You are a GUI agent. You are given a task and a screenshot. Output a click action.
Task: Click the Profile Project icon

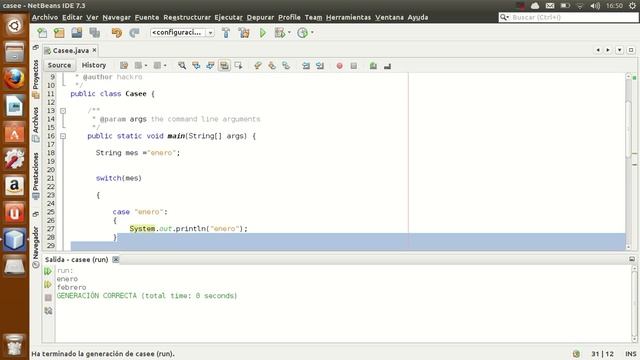pyautogui.click(x=302, y=33)
